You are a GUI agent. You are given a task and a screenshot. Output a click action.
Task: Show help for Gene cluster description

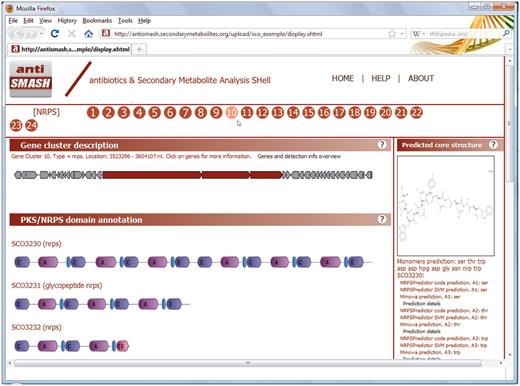click(382, 145)
